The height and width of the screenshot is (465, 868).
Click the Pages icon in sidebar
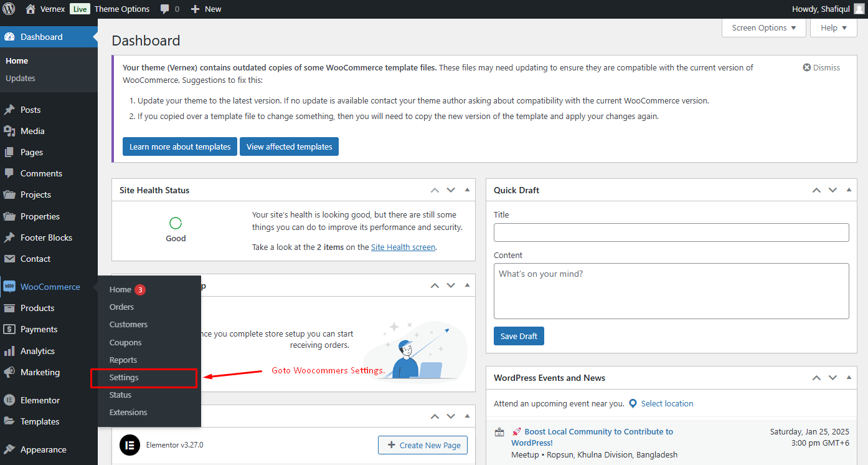[9, 152]
